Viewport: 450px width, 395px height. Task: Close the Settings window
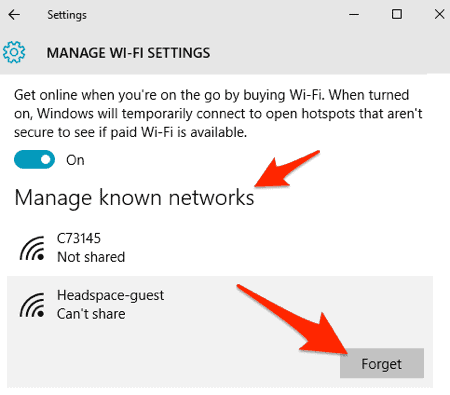pos(439,14)
